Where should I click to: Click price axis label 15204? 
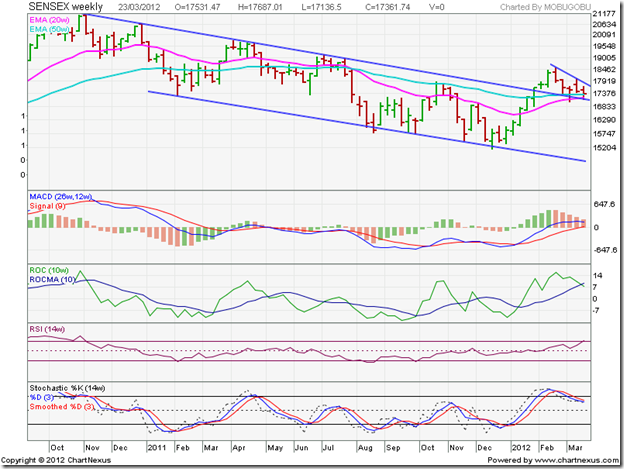pyautogui.click(x=604, y=148)
